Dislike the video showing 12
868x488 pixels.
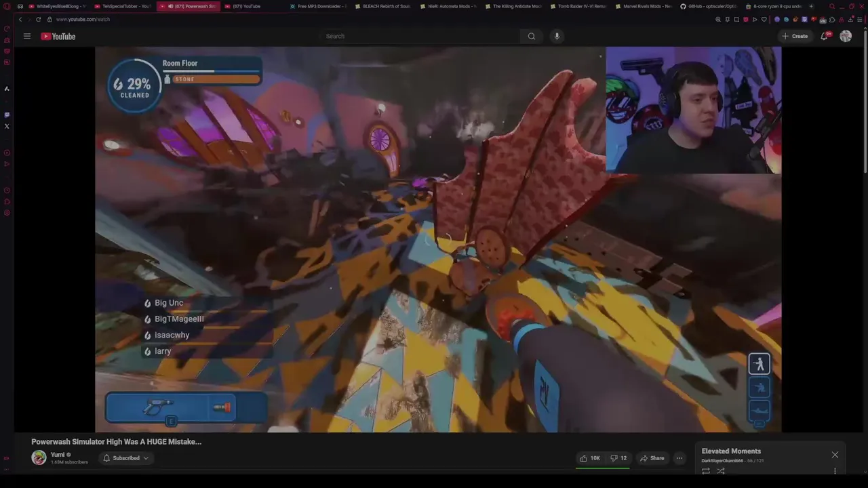pyautogui.click(x=618, y=458)
